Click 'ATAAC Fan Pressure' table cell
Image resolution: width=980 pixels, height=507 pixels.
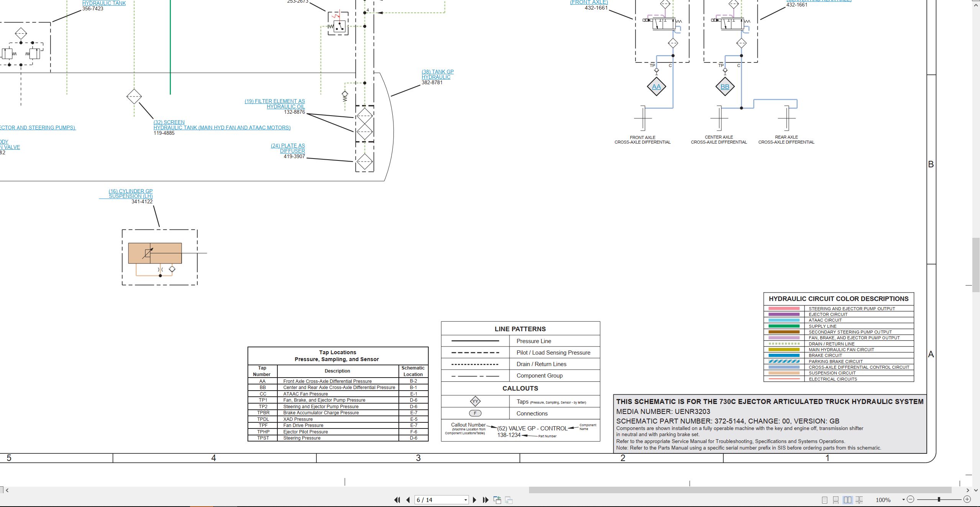point(305,394)
